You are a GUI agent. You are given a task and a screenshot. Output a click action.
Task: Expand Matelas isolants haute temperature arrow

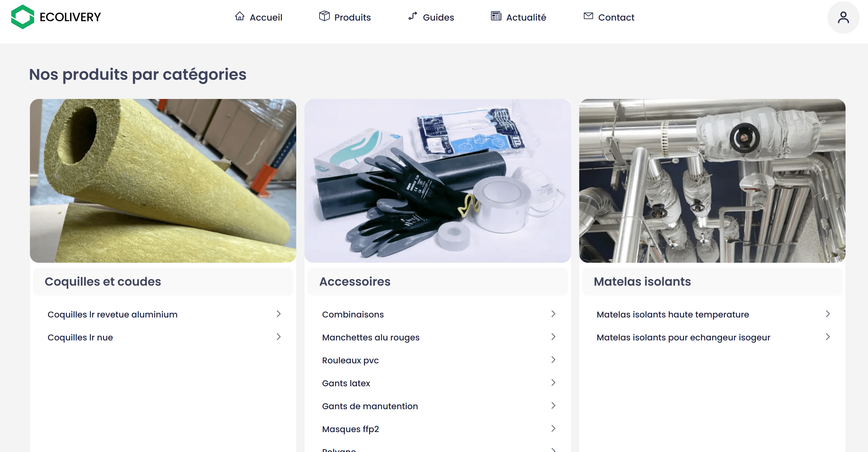[x=828, y=314]
